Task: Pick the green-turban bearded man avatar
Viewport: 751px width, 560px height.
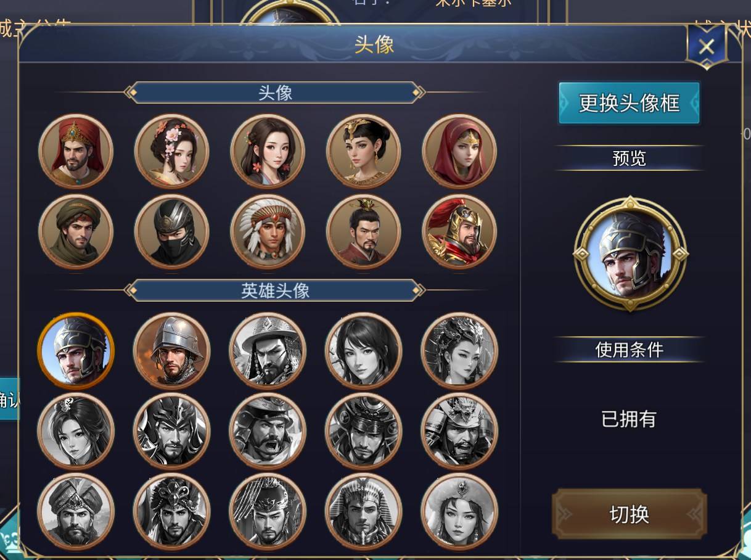Action: (76, 231)
